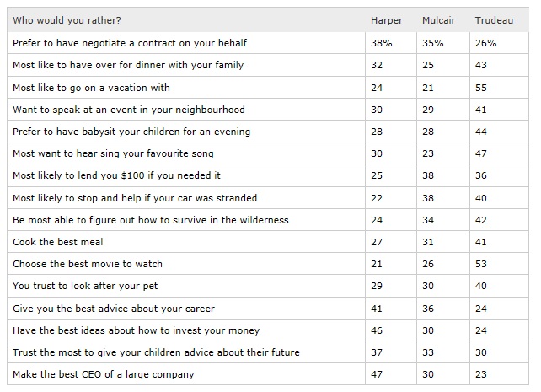Click Trudeau's 53 best movie value
The height and width of the screenshot is (392, 541).
(x=481, y=264)
